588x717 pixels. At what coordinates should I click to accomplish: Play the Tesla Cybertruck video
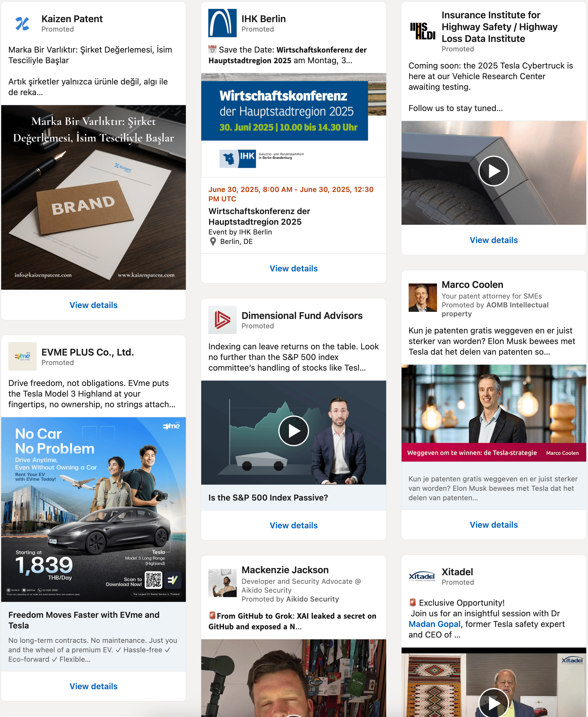[493, 171]
